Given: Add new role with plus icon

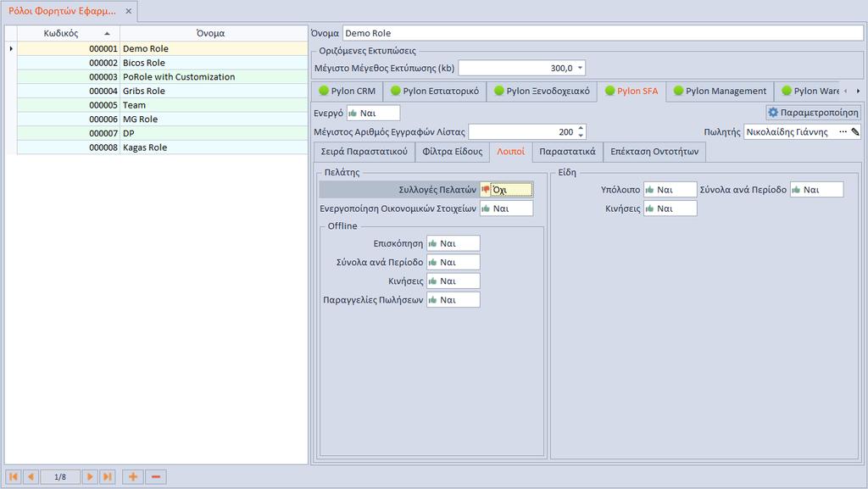Looking at the screenshot, I should pyautogui.click(x=133, y=477).
